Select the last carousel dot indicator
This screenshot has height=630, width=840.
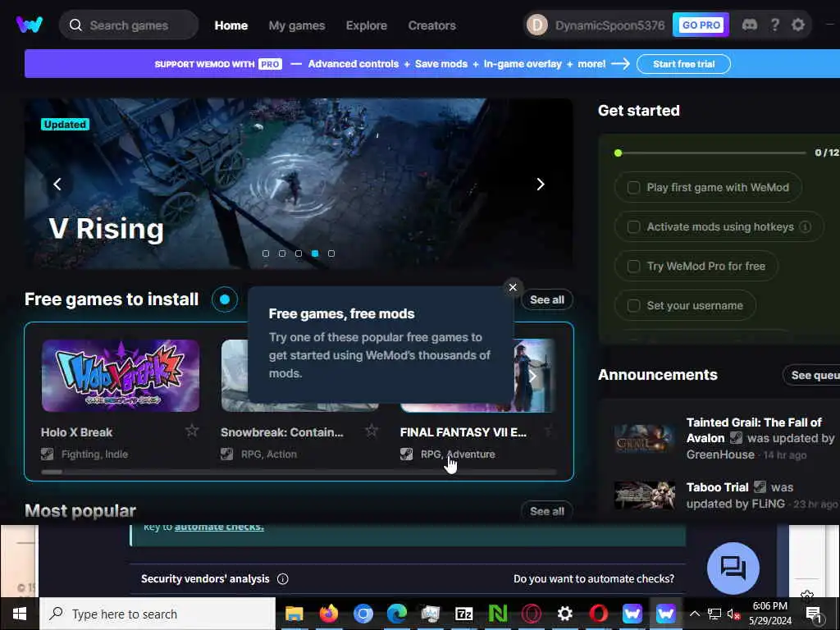[331, 253]
